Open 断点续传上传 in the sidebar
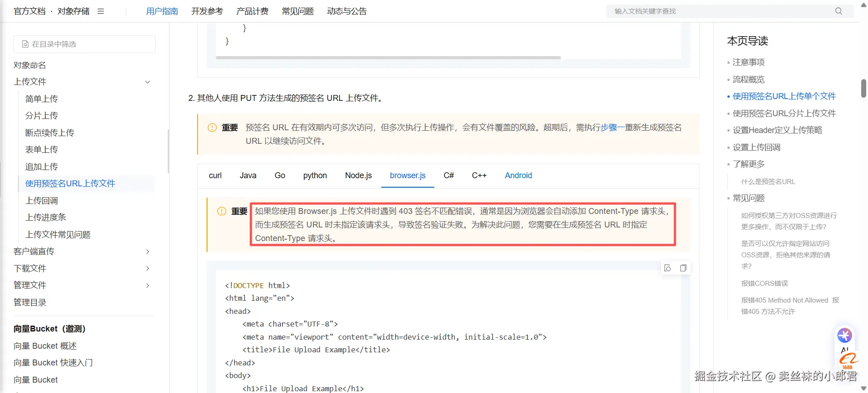 50,133
